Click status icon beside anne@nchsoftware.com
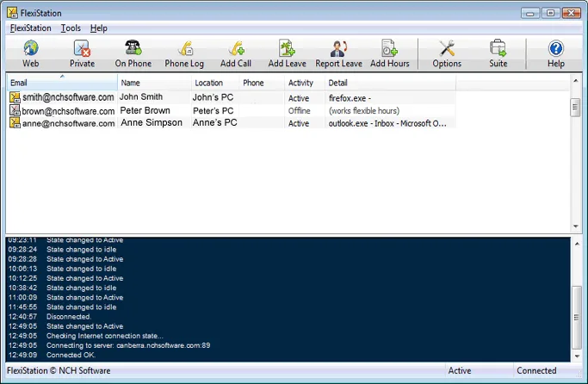The height and width of the screenshot is (384, 588). (x=15, y=122)
